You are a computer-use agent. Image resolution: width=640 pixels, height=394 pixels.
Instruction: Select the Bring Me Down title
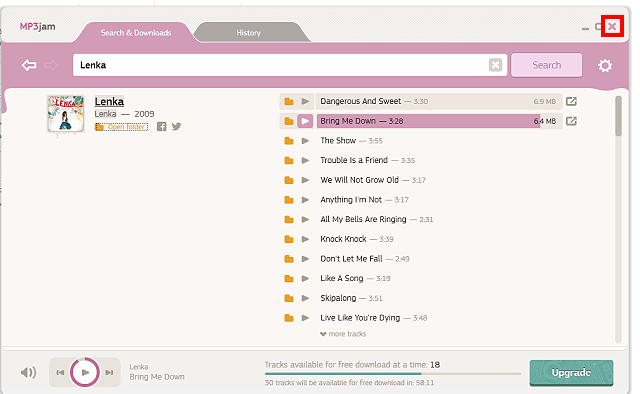tap(348, 121)
